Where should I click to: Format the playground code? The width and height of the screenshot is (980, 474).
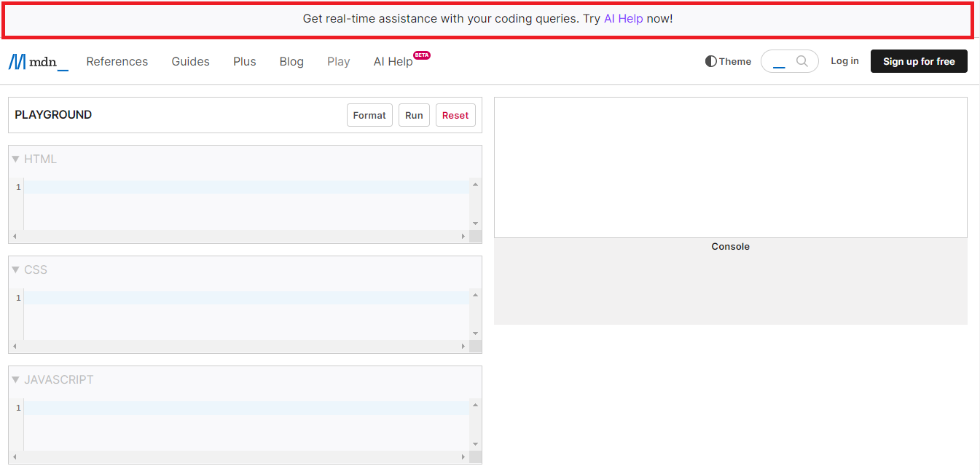(x=369, y=115)
